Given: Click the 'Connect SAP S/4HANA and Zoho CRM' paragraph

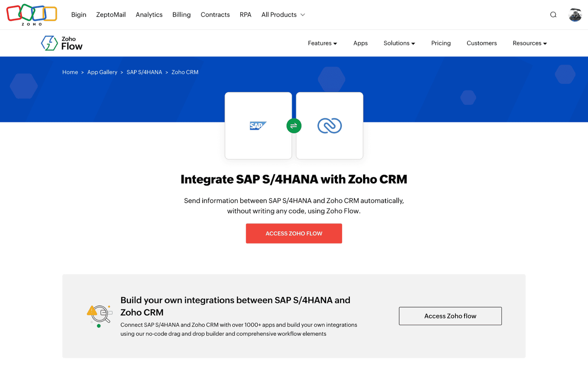Looking at the screenshot, I should (x=239, y=329).
